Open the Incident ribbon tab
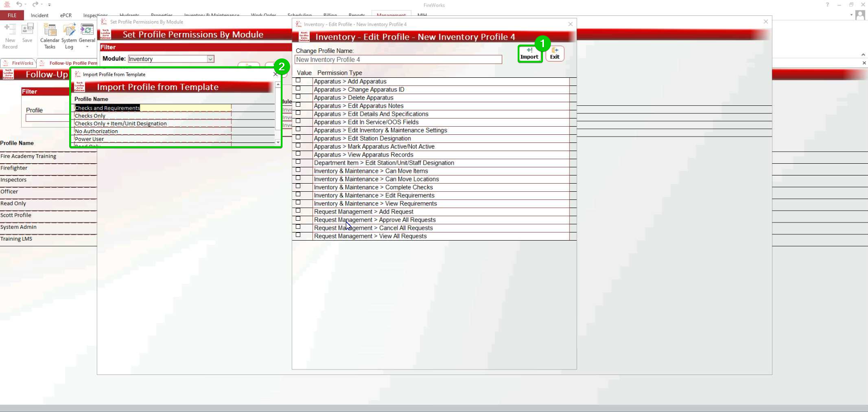The height and width of the screenshot is (412, 868). [39, 15]
